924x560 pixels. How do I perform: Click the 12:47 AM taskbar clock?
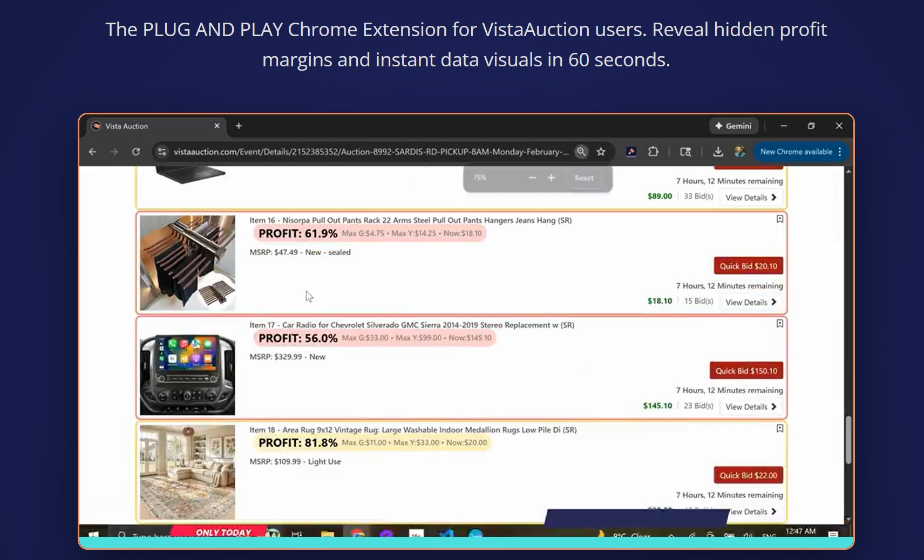click(x=800, y=531)
